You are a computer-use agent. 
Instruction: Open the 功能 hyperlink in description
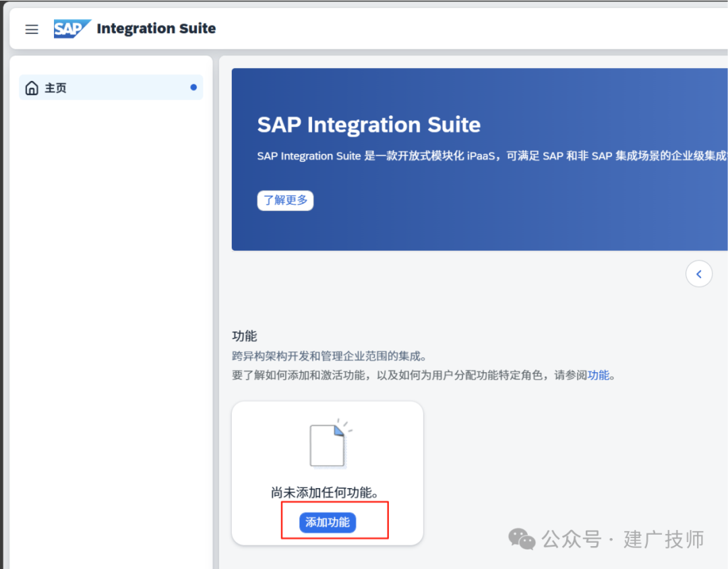[x=599, y=375]
